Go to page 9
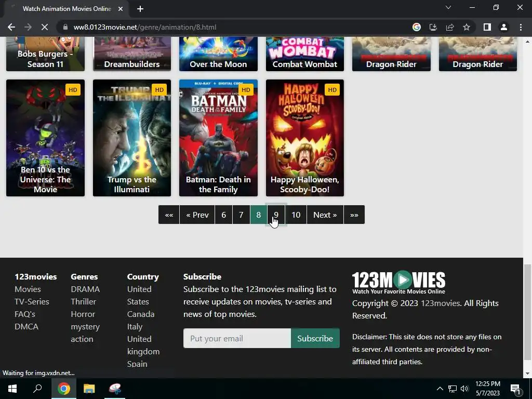532x399 pixels. coord(276,215)
